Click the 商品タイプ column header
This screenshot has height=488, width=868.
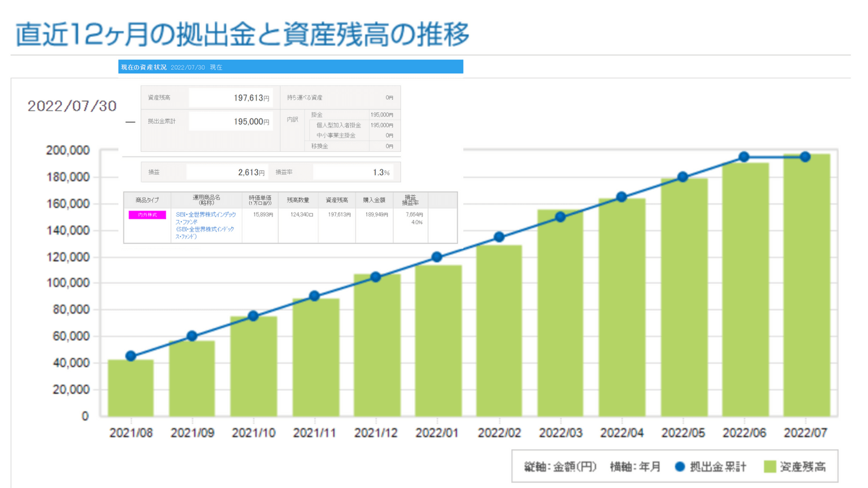click(147, 200)
